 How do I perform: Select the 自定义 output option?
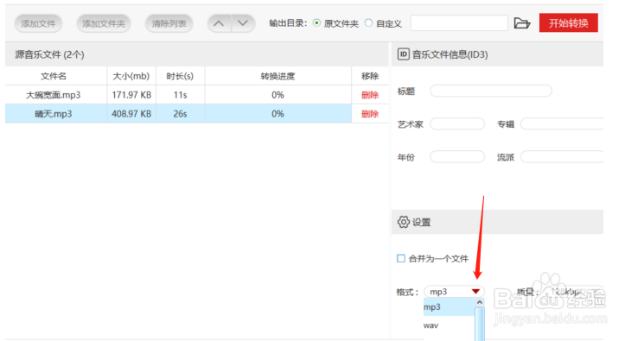coord(368,23)
